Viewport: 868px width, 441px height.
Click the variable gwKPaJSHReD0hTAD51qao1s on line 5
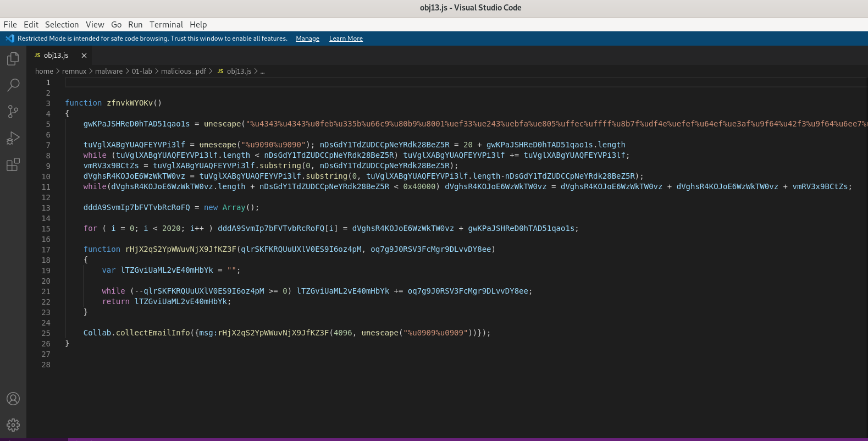136,124
